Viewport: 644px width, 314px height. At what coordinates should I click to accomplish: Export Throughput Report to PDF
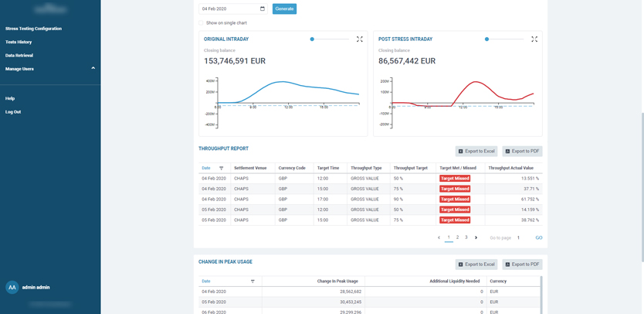click(x=522, y=152)
